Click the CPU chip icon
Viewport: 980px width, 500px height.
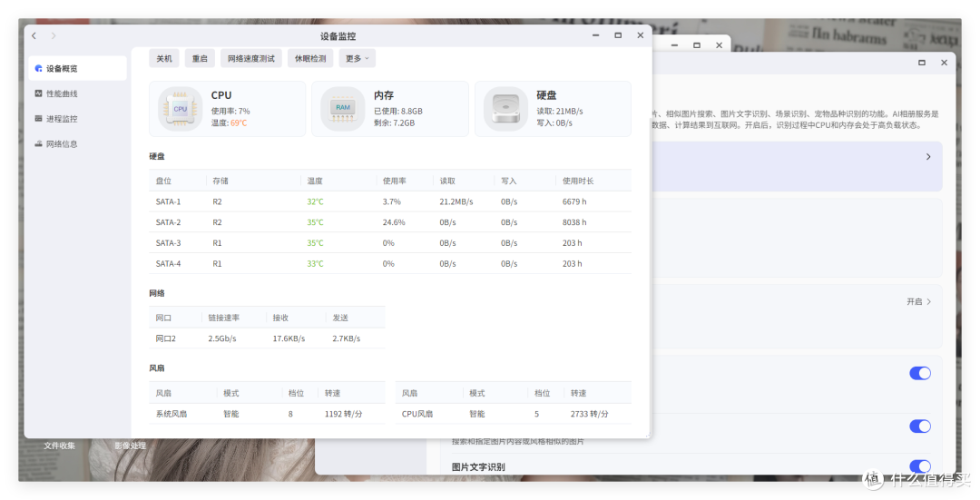[x=180, y=109]
